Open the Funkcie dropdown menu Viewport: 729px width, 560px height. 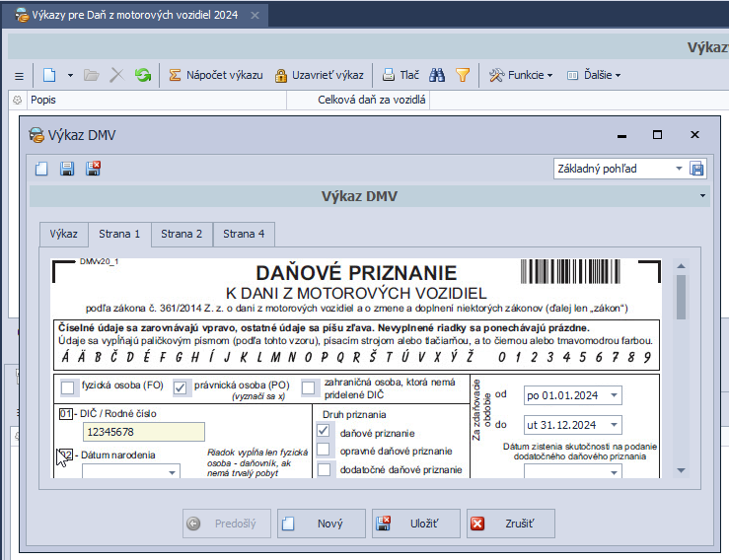(521, 75)
